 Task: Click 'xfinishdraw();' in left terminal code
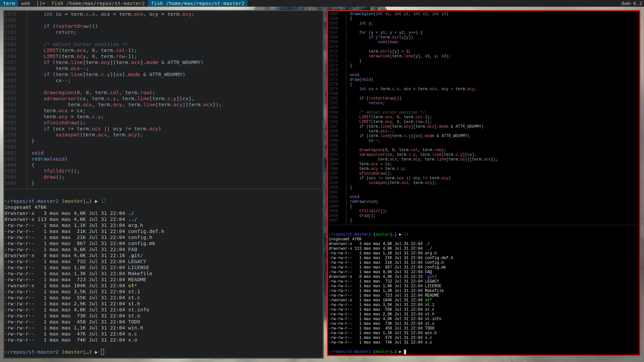click(65, 123)
